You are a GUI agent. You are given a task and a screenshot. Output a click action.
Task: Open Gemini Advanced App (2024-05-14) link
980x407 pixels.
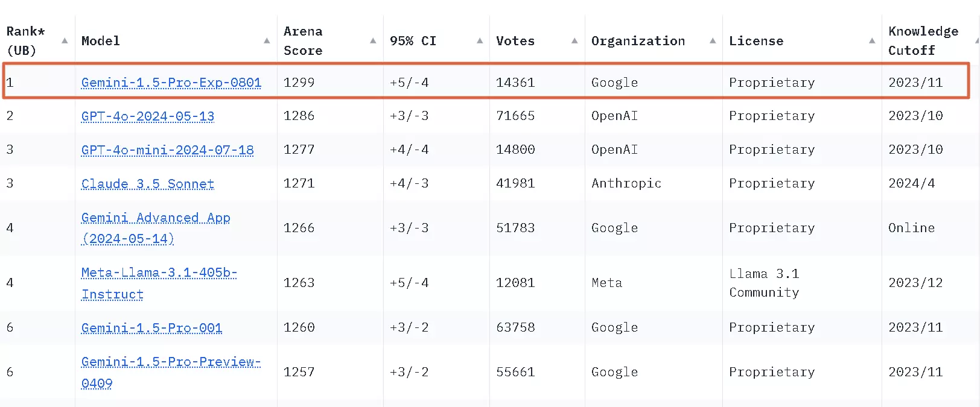click(156, 228)
